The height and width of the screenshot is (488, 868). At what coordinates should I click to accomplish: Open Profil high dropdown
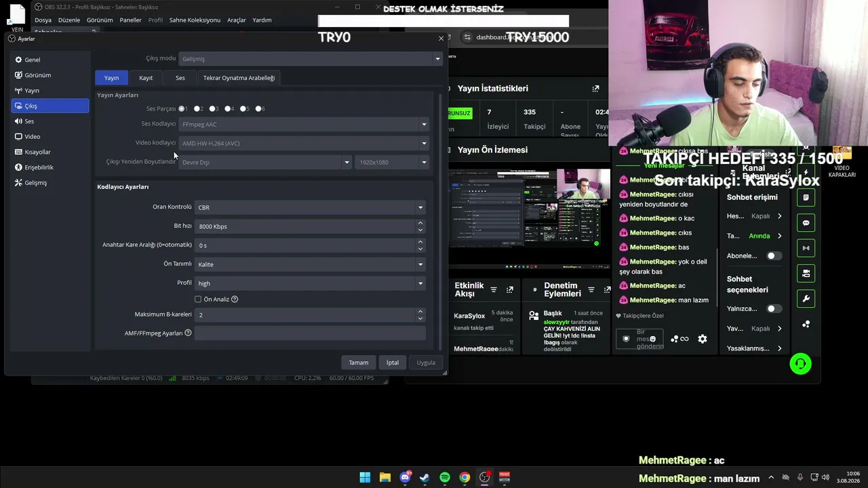pos(310,283)
